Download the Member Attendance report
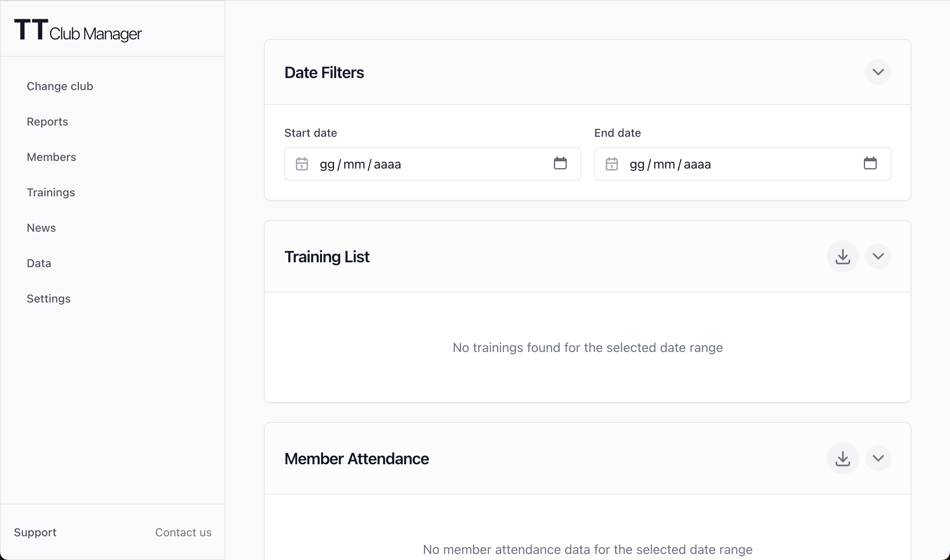 (843, 459)
